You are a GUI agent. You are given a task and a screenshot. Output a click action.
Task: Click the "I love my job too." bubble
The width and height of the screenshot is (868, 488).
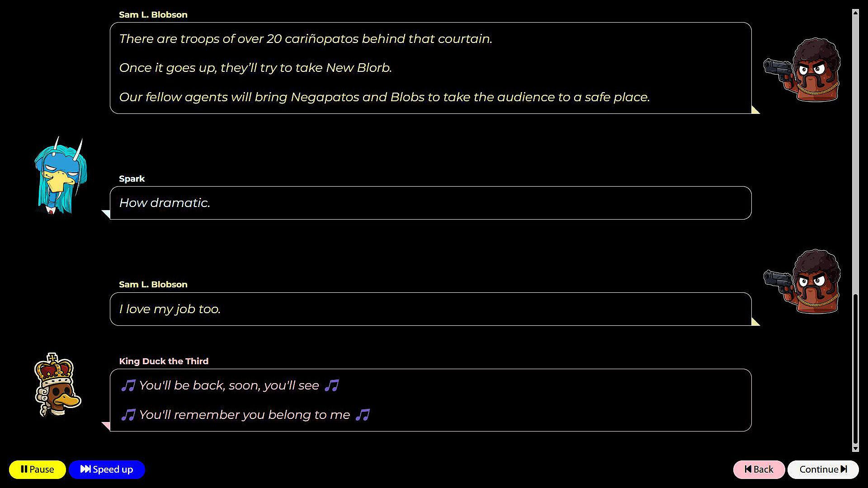click(430, 309)
